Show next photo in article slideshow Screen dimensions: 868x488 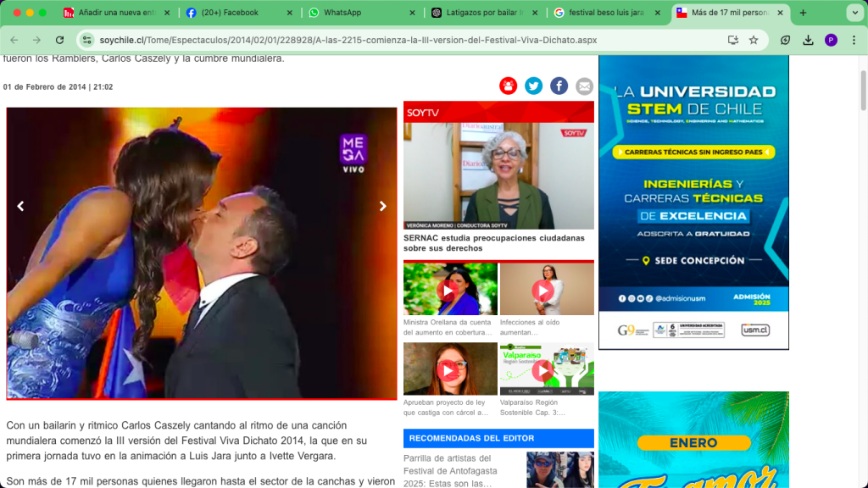(382, 206)
